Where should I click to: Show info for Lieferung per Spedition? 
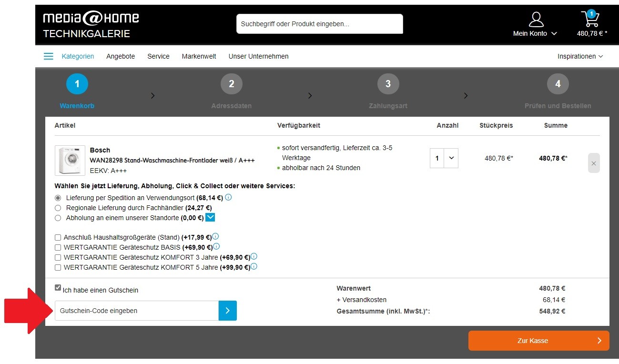click(x=228, y=197)
